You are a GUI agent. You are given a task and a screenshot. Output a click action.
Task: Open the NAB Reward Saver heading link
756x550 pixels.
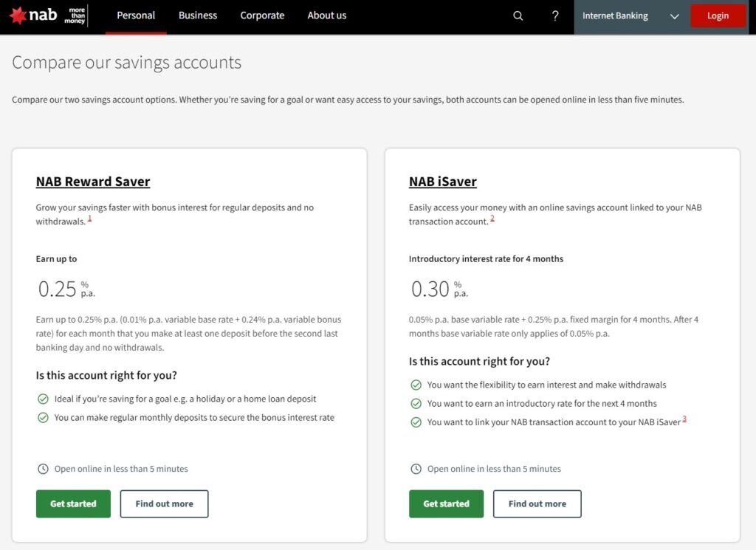pos(93,182)
